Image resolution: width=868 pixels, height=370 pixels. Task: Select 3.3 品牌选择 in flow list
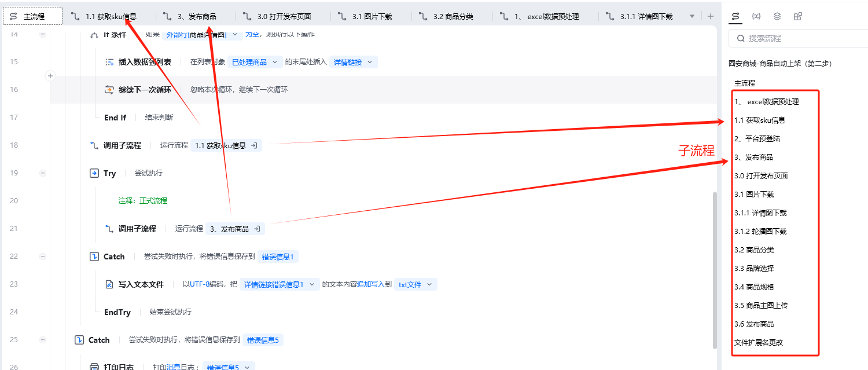coord(754,268)
